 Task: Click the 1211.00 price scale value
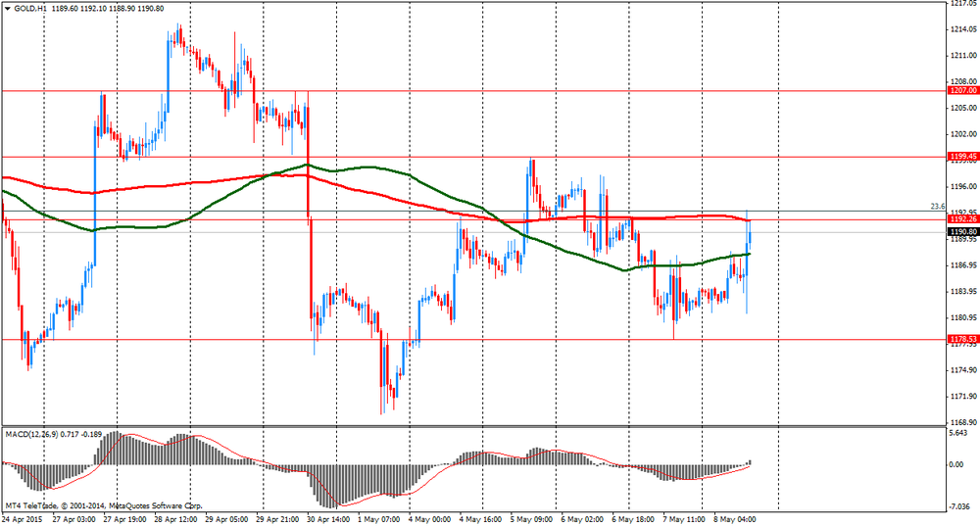963,56
